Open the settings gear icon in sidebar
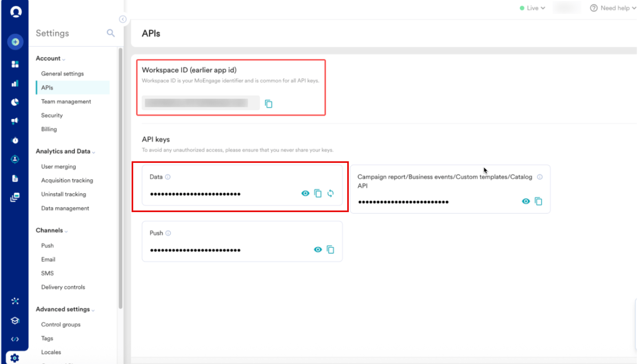The height and width of the screenshot is (364, 639). pyautogui.click(x=15, y=358)
